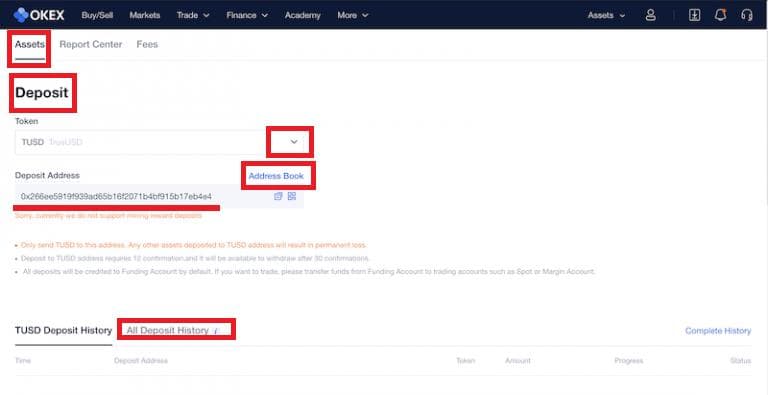Open the Buy/Sell menu item
The height and width of the screenshot is (395, 768).
97,15
